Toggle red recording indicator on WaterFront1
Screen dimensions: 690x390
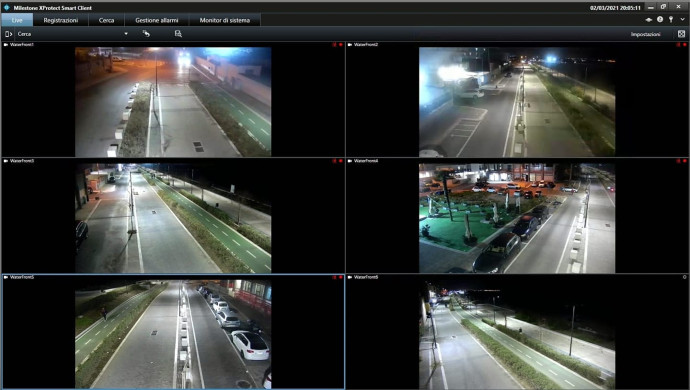[x=341, y=44]
